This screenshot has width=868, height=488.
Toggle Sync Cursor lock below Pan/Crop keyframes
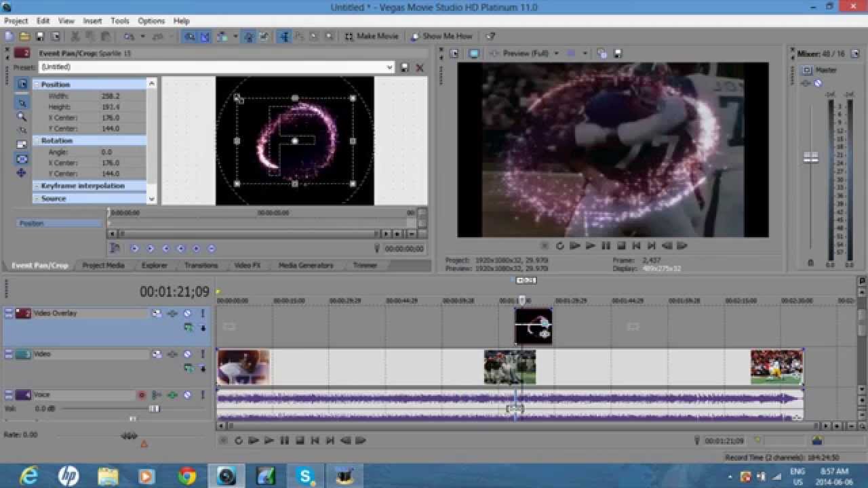click(x=115, y=249)
